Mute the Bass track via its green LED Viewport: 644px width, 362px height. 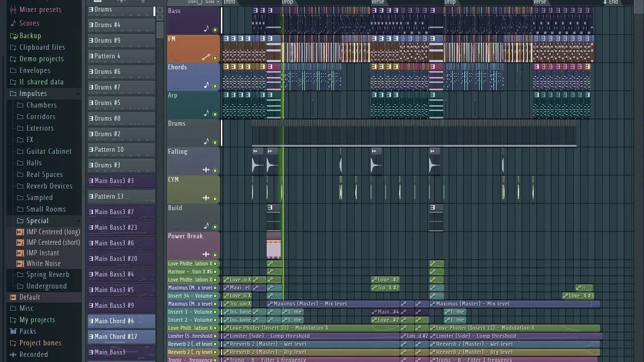[215, 30]
